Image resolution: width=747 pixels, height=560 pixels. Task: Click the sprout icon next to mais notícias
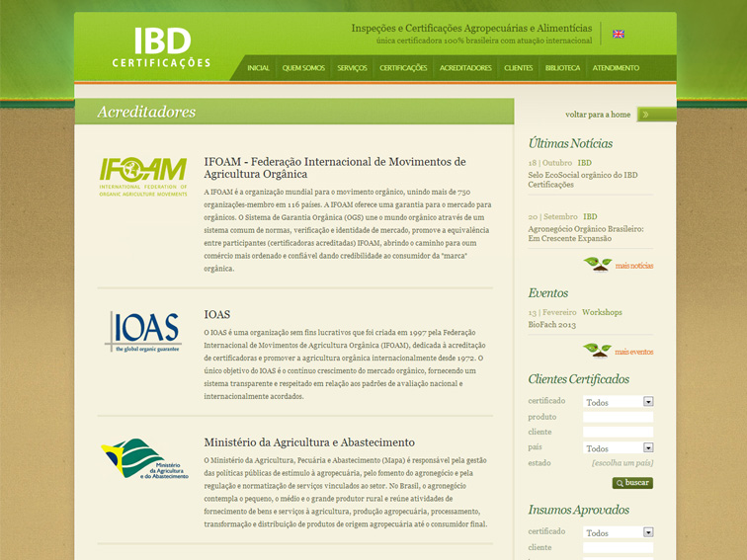click(x=597, y=265)
